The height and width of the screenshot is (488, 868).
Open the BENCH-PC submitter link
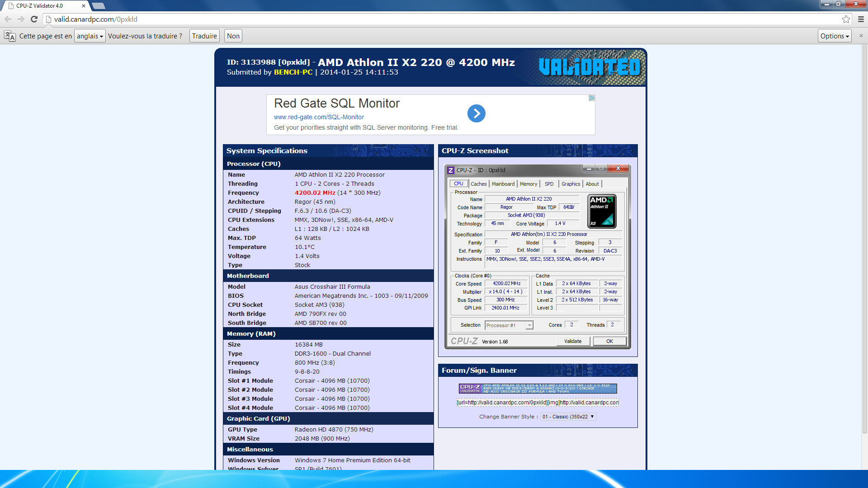[293, 72]
